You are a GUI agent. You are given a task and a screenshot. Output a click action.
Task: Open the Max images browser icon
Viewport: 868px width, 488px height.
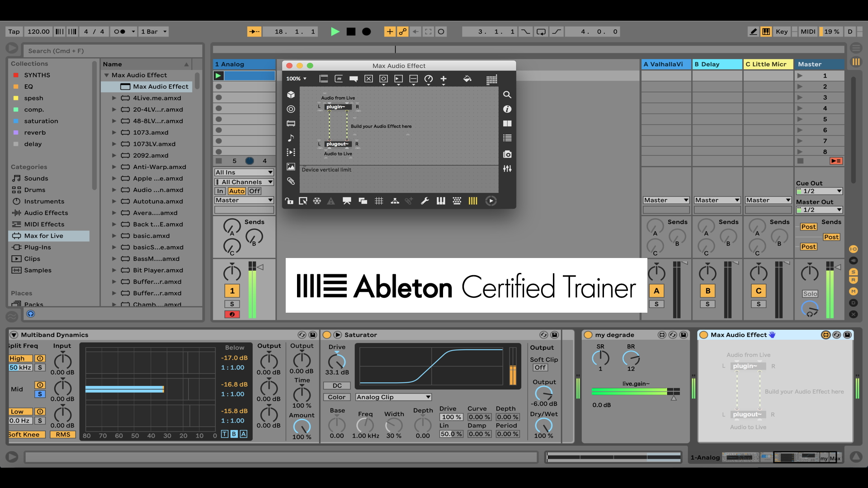click(291, 167)
